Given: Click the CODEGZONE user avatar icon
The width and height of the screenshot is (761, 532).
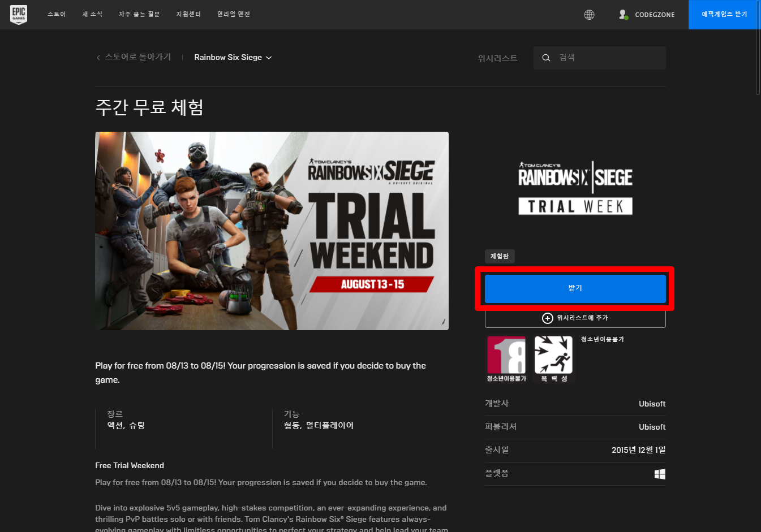Looking at the screenshot, I should pyautogui.click(x=623, y=15).
